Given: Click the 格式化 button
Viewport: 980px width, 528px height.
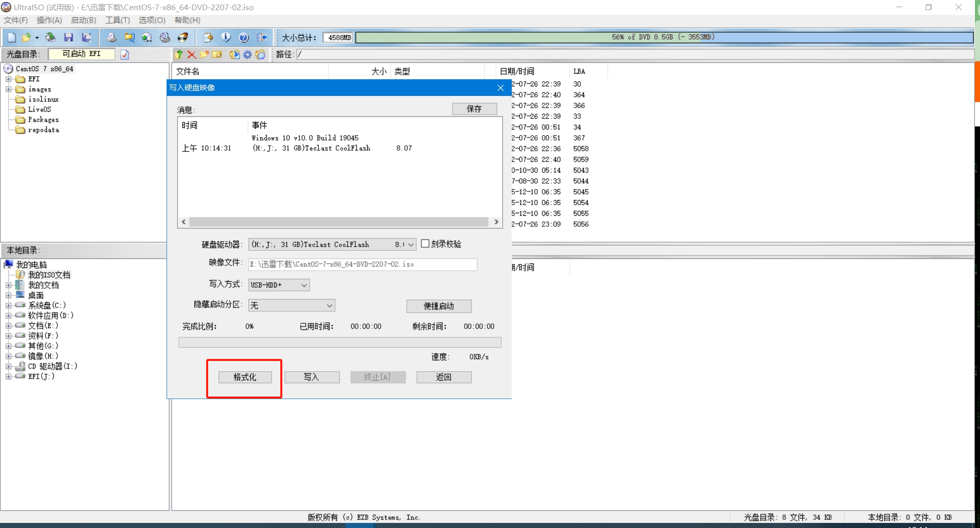Looking at the screenshot, I should (245, 377).
